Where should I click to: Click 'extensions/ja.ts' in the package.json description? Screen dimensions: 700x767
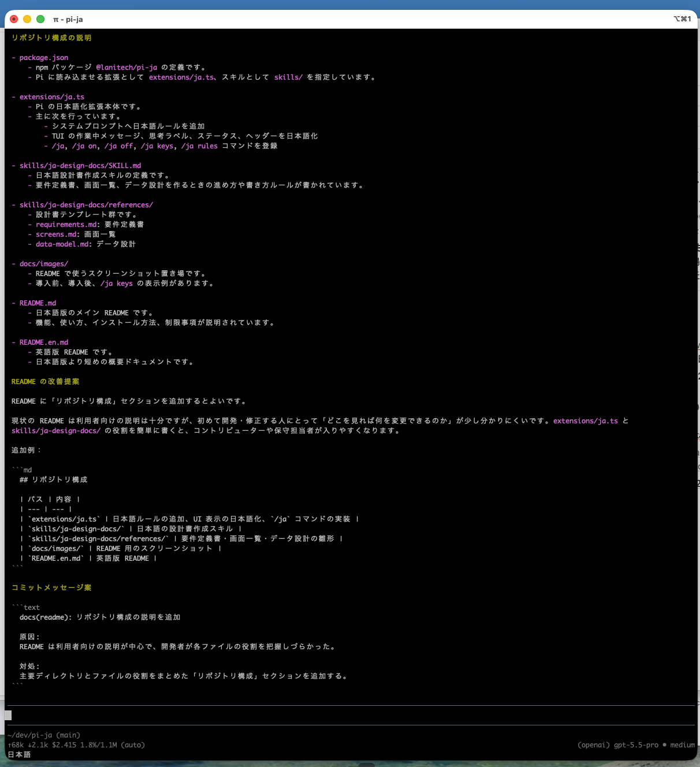click(x=181, y=77)
